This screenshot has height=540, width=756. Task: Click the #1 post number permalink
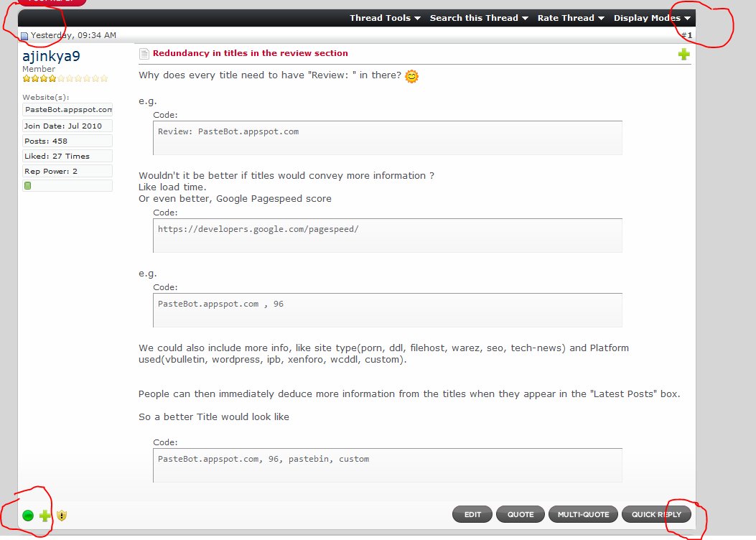[686, 35]
